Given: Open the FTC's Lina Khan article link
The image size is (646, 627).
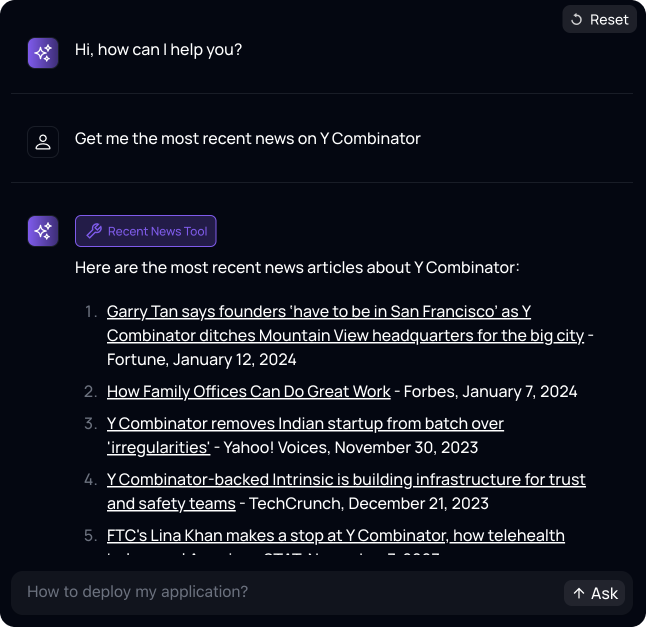Looking at the screenshot, I should point(336,536).
